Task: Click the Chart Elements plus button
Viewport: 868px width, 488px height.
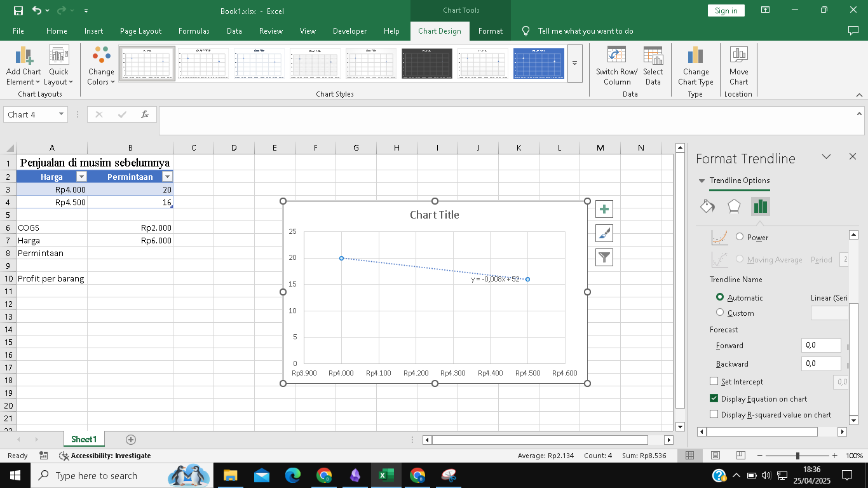Action: tap(604, 209)
